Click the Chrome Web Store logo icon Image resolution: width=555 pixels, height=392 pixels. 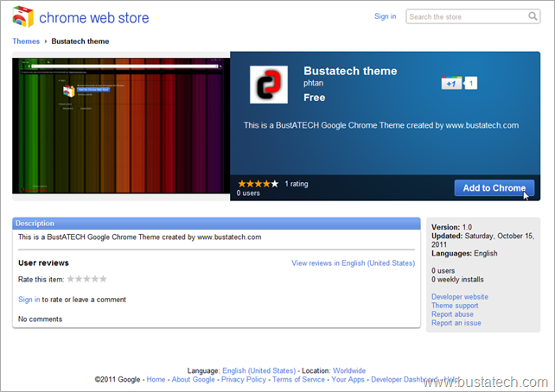click(23, 16)
